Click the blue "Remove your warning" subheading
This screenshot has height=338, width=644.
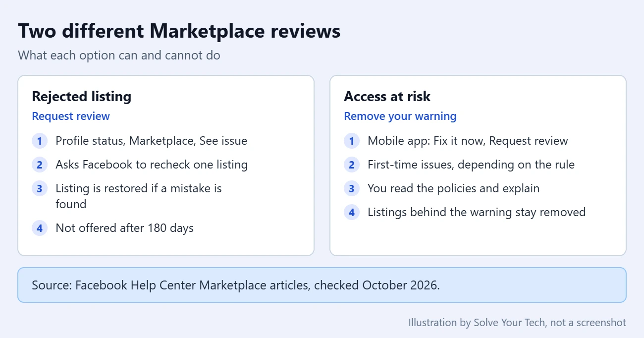pyautogui.click(x=400, y=116)
